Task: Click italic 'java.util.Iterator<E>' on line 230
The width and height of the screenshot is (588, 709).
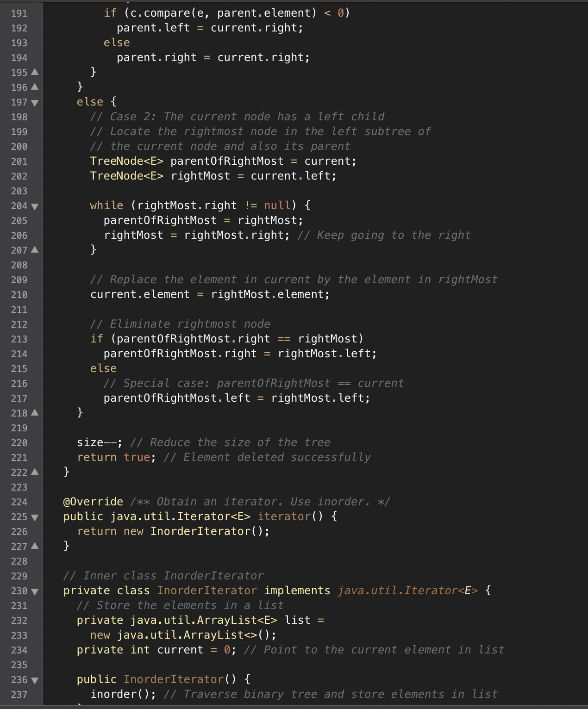Action: 407,591
